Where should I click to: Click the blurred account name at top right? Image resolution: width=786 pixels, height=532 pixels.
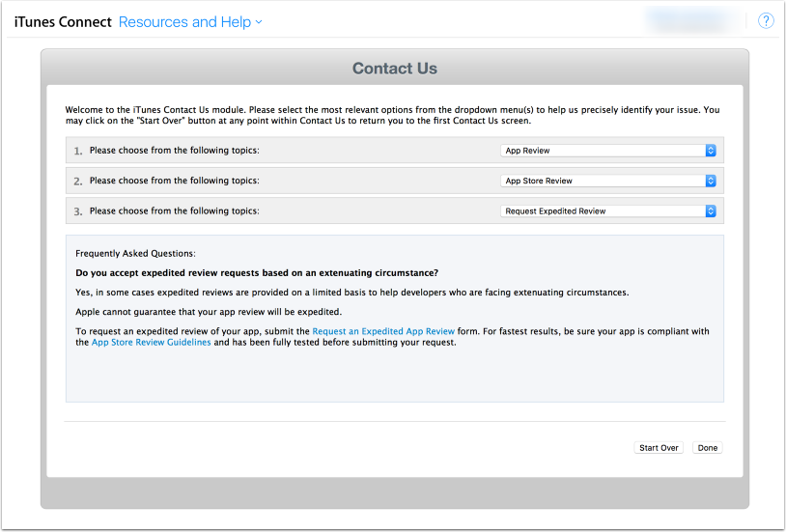(x=691, y=20)
